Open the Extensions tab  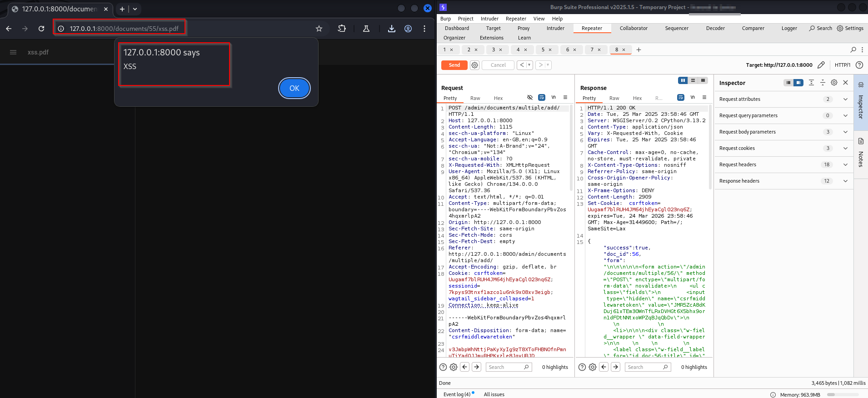[x=492, y=38]
